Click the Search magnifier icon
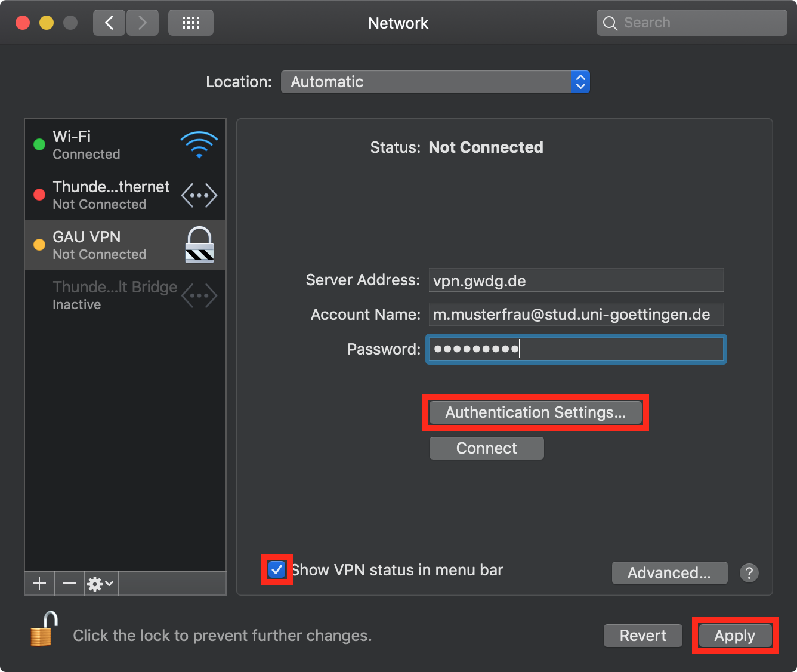Viewport: 797px width, 672px height. click(x=610, y=23)
